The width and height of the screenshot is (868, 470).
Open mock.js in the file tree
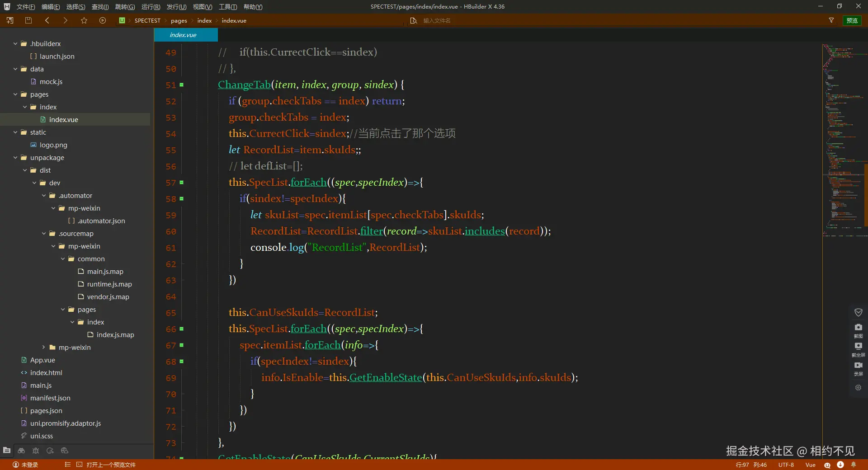(51, 81)
